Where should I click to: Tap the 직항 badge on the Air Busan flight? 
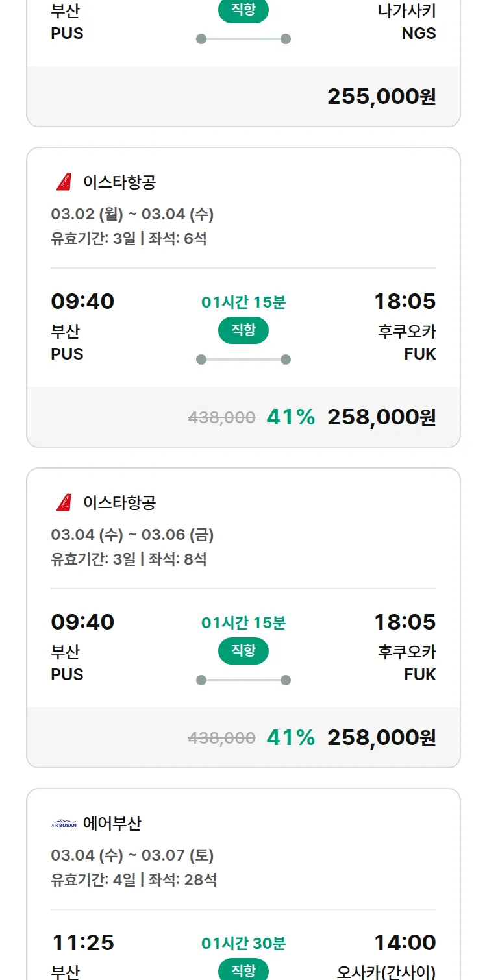[243, 970]
